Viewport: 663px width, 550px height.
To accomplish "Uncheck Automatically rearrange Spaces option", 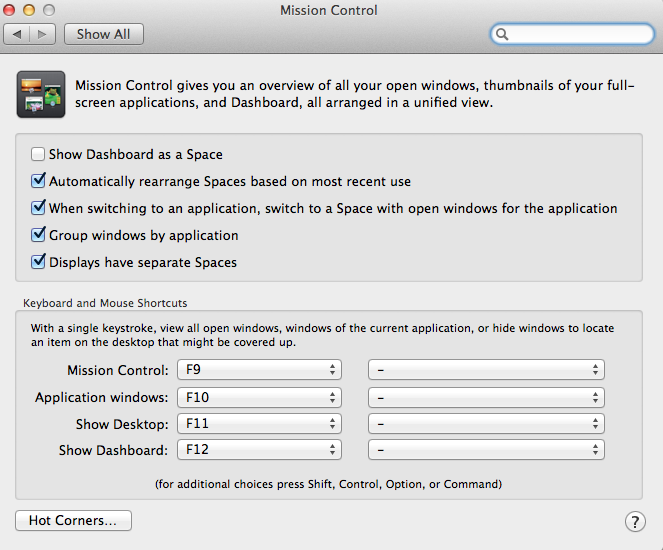I will pyautogui.click(x=38, y=181).
